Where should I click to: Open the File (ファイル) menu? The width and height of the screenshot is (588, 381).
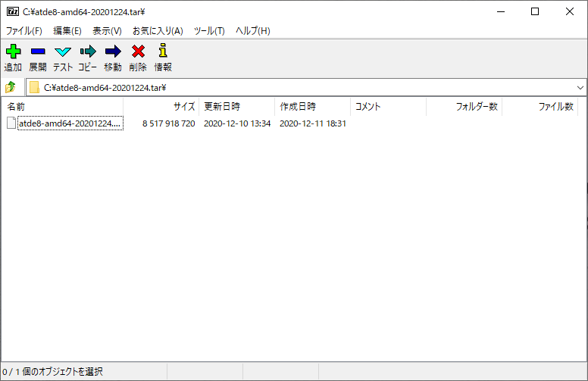(x=24, y=31)
